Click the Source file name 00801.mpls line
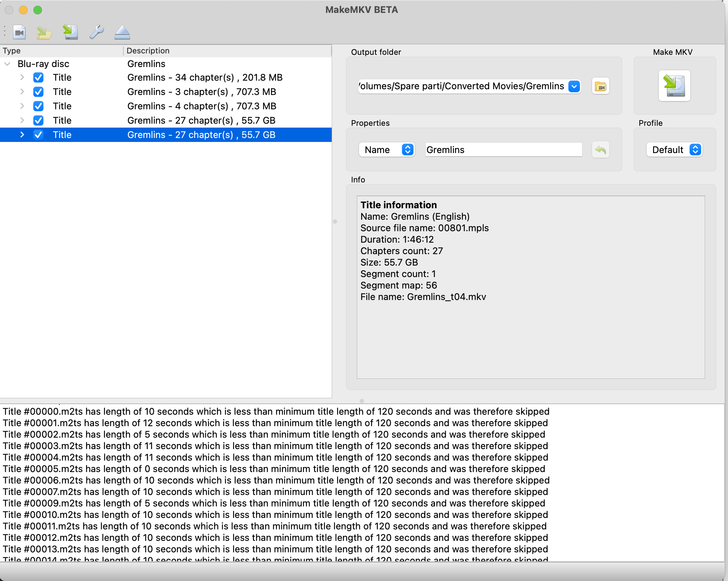Viewport: 728px width, 581px height. click(425, 228)
